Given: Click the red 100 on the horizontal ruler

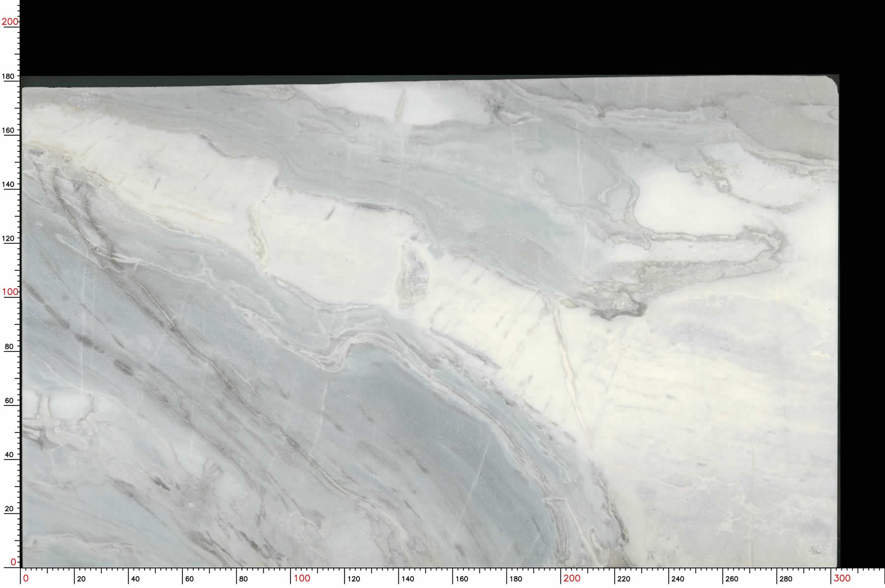Looking at the screenshot, I should [x=302, y=579].
